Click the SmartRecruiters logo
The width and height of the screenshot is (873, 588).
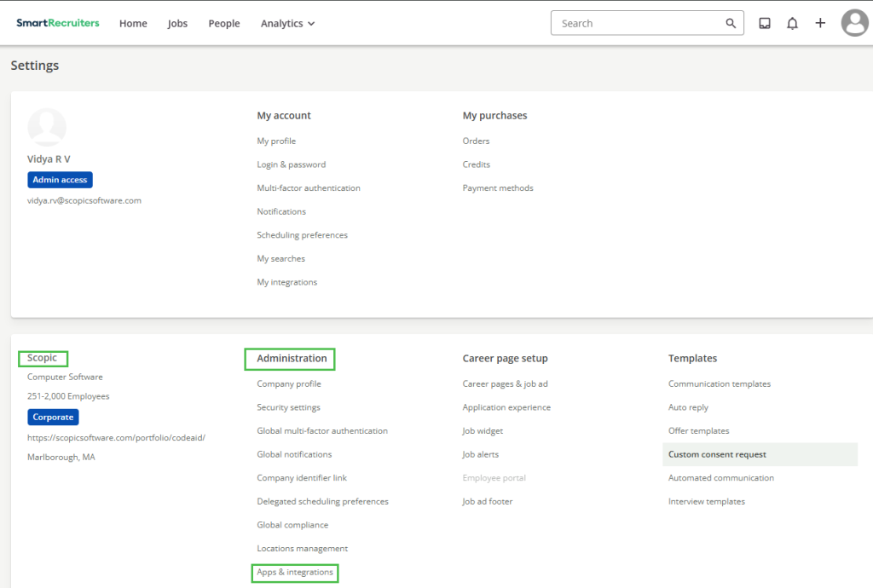tap(58, 23)
